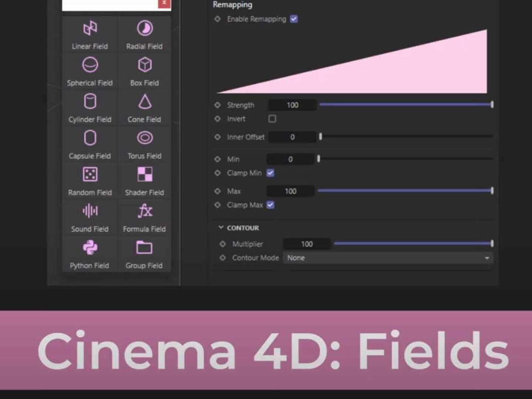
Task: Select the Python Field icon
Action: (90, 248)
